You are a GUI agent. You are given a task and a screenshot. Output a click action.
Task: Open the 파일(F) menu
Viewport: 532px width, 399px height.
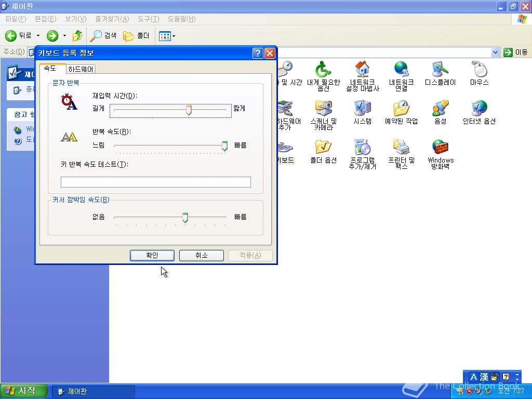pos(16,19)
